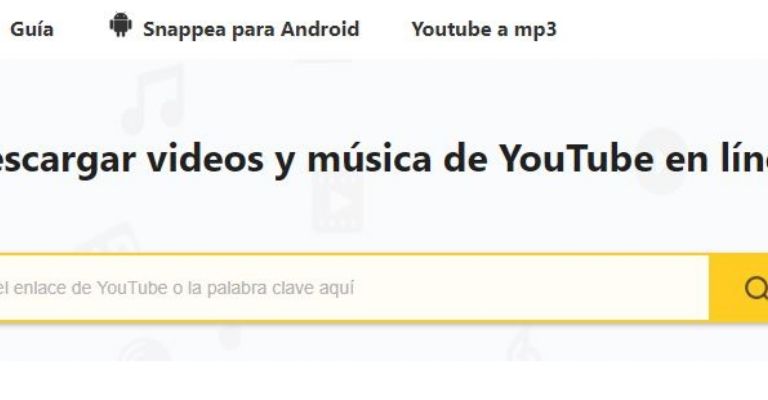
Task: Click the Android robot icon
Action: click(x=120, y=25)
